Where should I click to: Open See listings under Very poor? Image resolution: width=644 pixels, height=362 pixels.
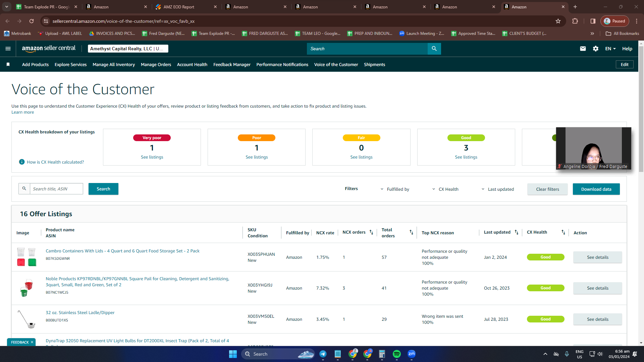pyautogui.click(x=152, y=157)
